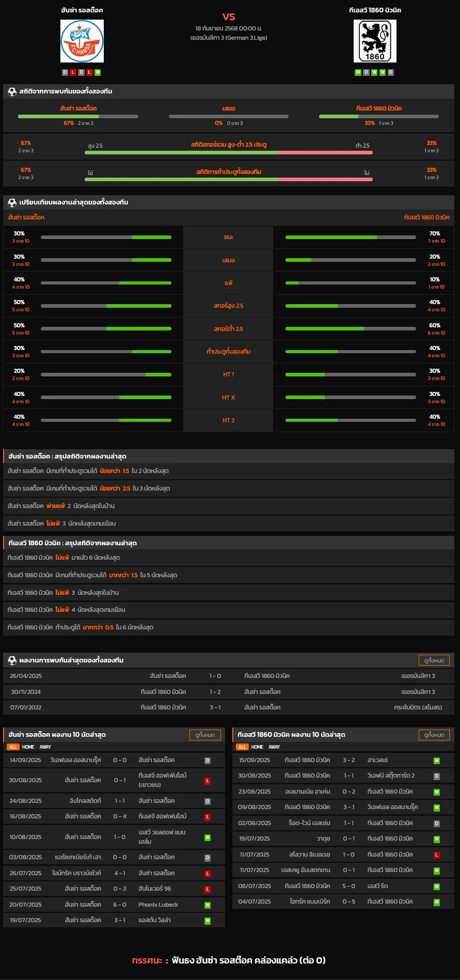Click the 1860 Munich 33% head-to-head win bar
460x980 pixels.
(379, 116)
